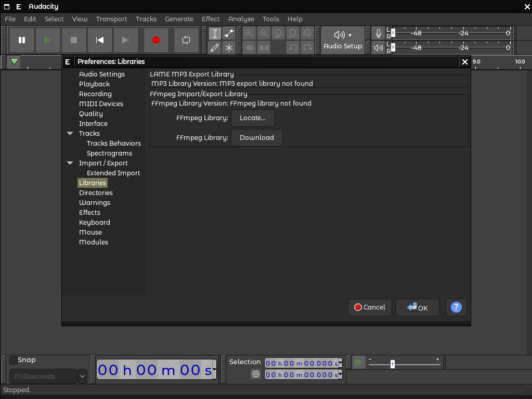This screenshot has width=532, height=399.
Task: Adjust the playback speed slider
Action: (393, 364)
